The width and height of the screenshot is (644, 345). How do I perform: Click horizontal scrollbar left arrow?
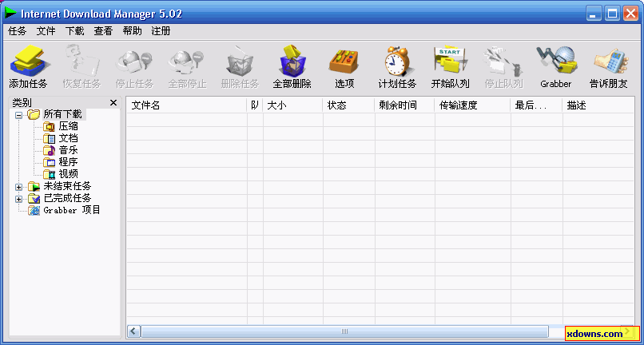[133, 331]
